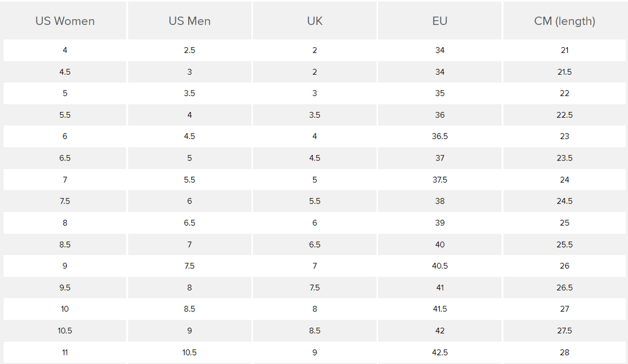The height and width of the screenshot is (364, 628).
Task: Click UK size 6.5 cell
Action: tap(315, 245)
